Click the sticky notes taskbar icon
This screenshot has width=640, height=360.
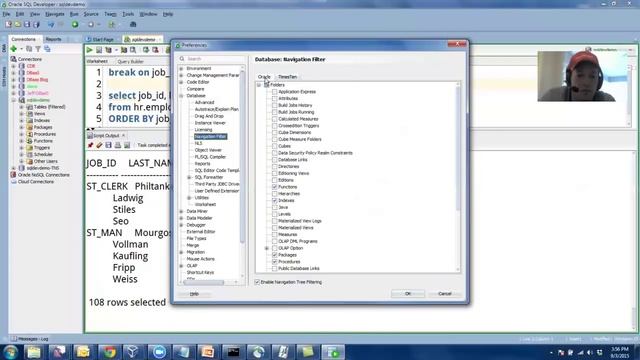[x=307, y=352]
